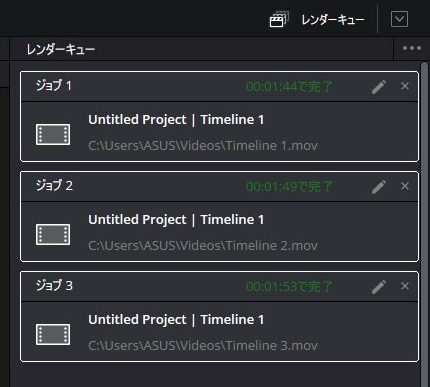Expand the top-right dropdown arrow box

(x=399, y=19)
